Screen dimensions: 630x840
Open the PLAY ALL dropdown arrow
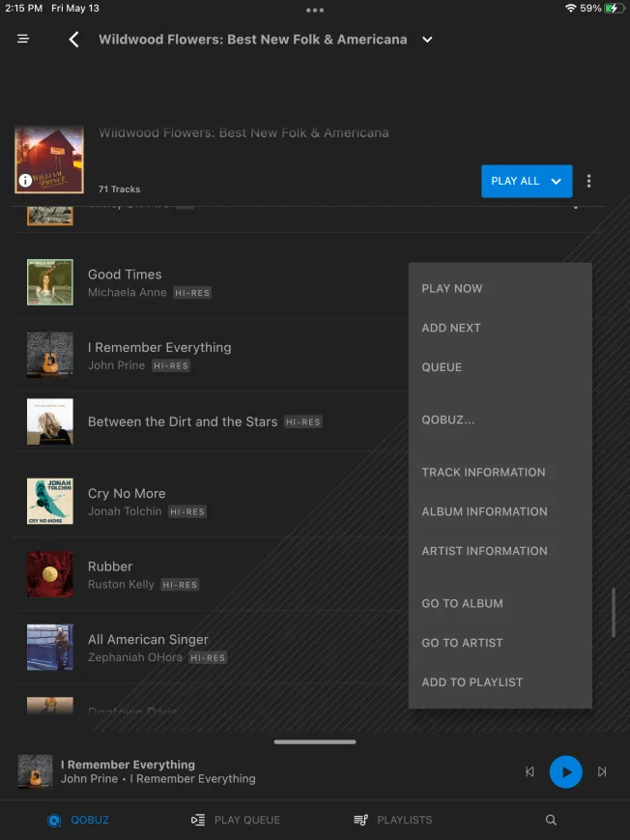[x=557, y=181]
